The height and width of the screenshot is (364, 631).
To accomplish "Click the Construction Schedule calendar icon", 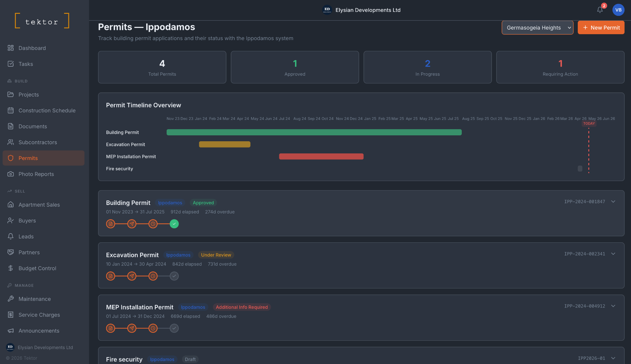I will 11,110.
